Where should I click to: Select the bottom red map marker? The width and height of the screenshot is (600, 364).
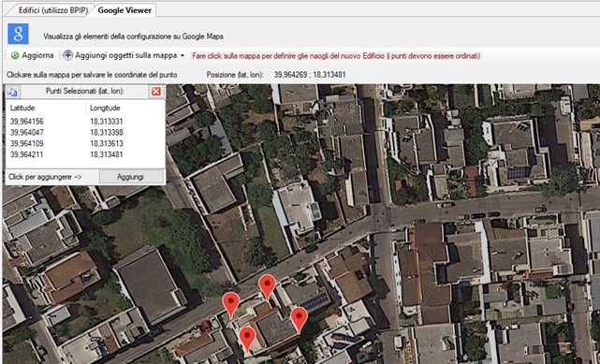(247, 339)
